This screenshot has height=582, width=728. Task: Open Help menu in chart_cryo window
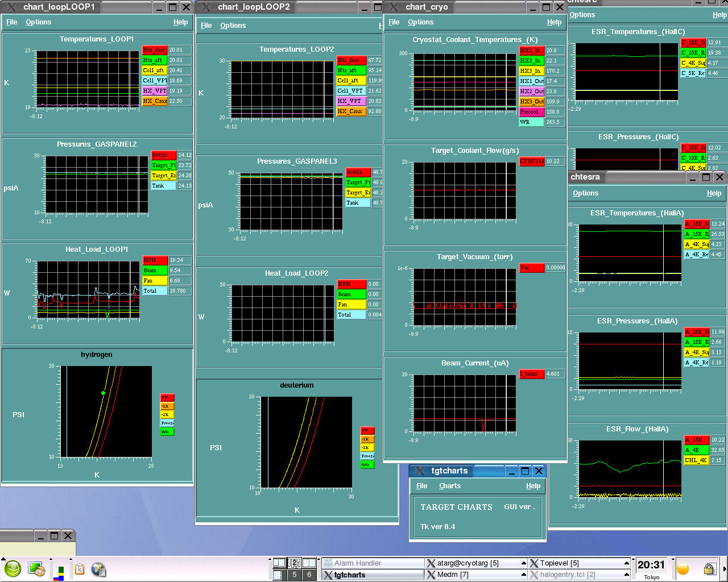coord(554,22)
